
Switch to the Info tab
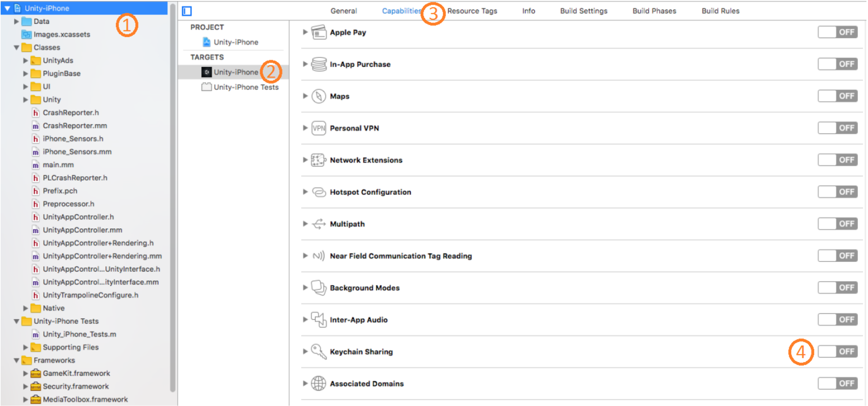pyautogui.click(x=529, y=11)
